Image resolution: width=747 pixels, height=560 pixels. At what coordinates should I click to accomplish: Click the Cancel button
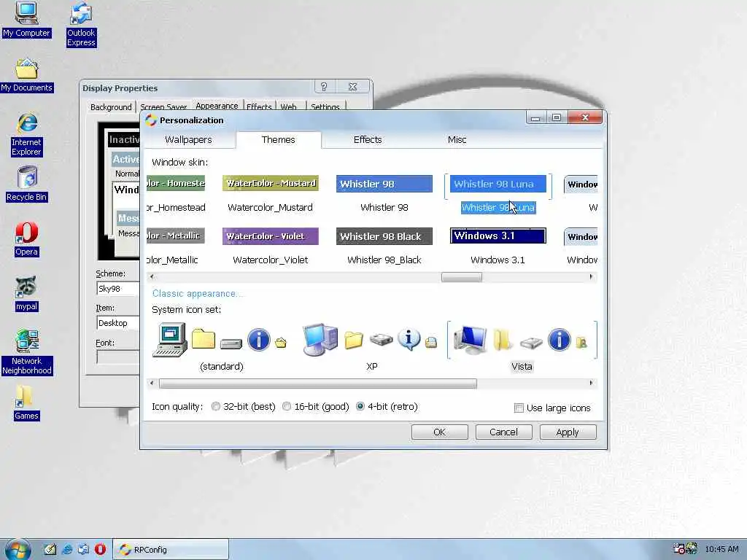tap(503, 432)
